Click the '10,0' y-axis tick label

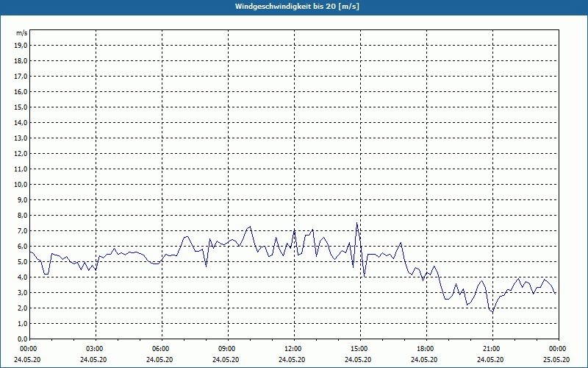click(21, 185)
